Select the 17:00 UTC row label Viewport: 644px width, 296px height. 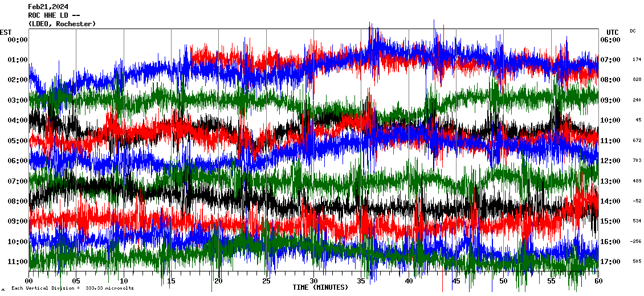[610, 262]
